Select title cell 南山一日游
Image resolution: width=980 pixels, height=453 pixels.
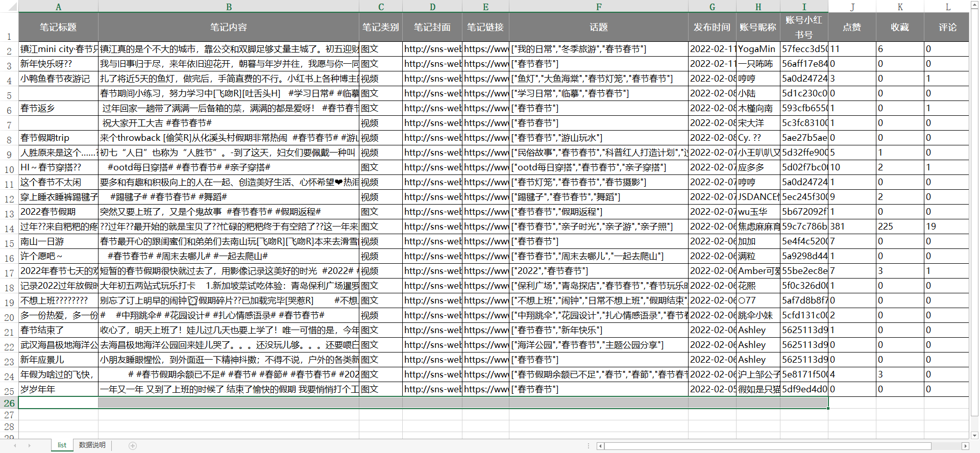click(58, 241)
